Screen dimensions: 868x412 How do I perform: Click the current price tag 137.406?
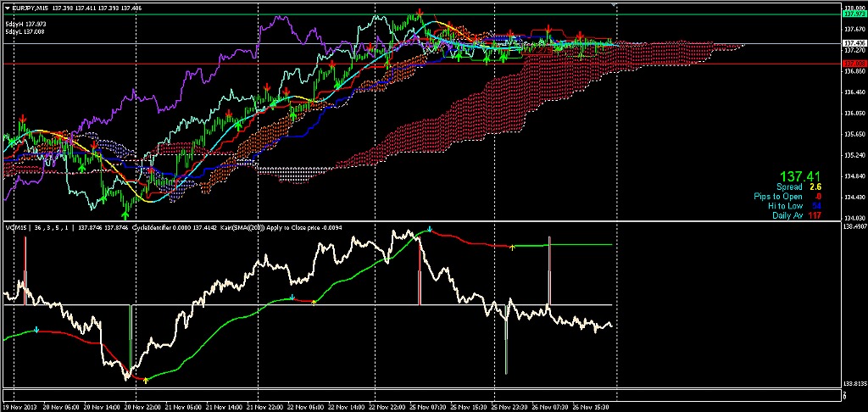pos(853,42)
